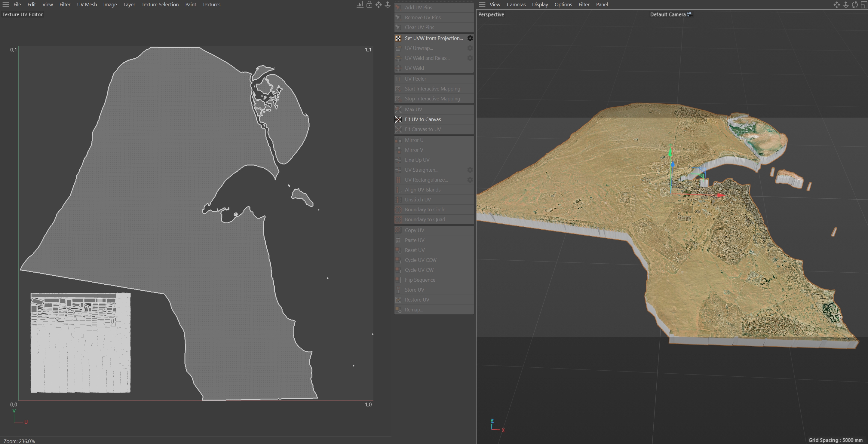The image size is (868, 444).
Task: Click the zoom dolly icon in UV Editor header
Action: 388,5
